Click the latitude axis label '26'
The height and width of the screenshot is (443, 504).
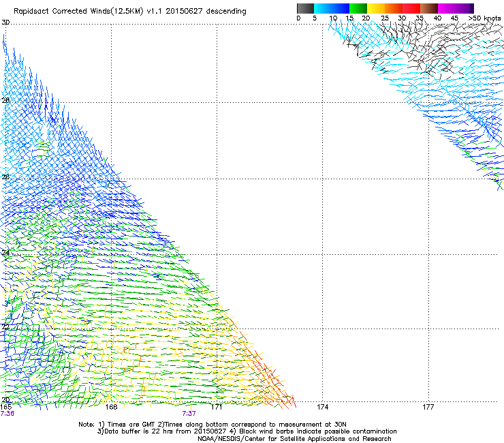pos(5,177)
